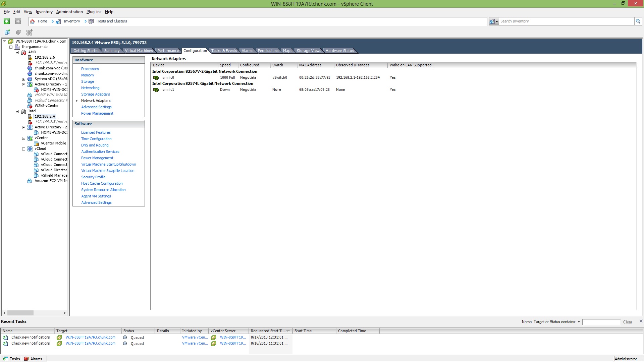This screenshot has width=644, height=362.
Task: Click the New Resource Pool toolbar icon
Action: coord(18,32)
